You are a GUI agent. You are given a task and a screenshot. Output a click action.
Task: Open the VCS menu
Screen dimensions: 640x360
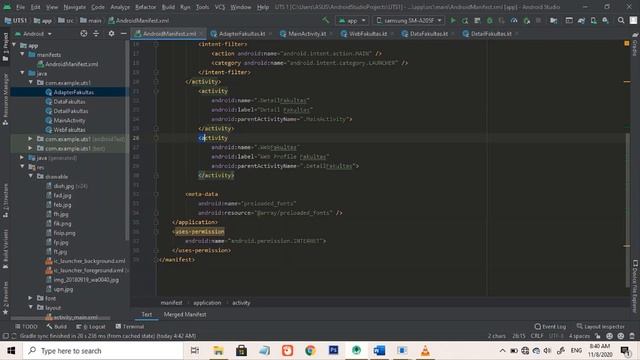(x=220, y=7)
